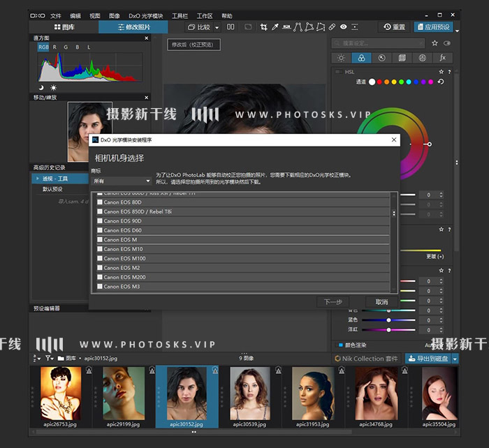This screenshot has width=489, height=448.
Task: Select the Canon EOS M100 checkbox
Action: 100,258
